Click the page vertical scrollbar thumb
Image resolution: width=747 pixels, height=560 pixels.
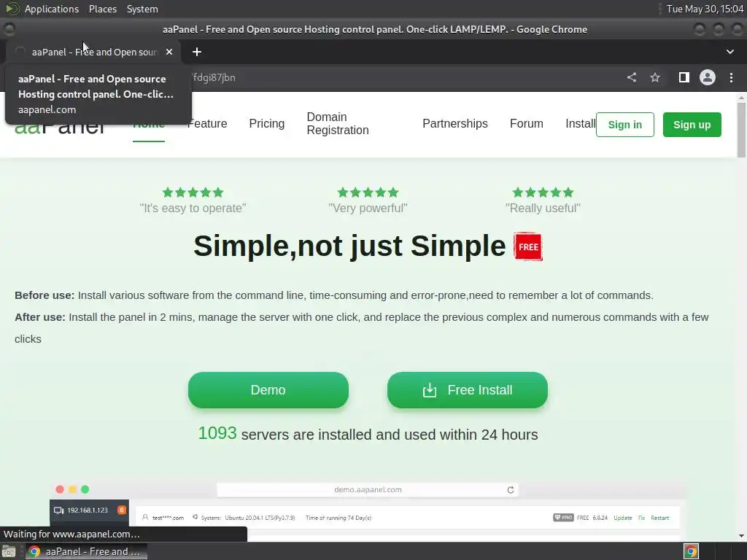click(741, 129)
